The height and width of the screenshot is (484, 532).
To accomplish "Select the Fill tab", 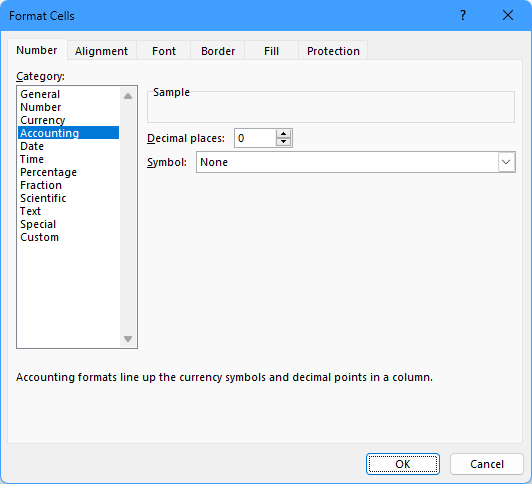I will pyautogui.click(x=271, y=51).
